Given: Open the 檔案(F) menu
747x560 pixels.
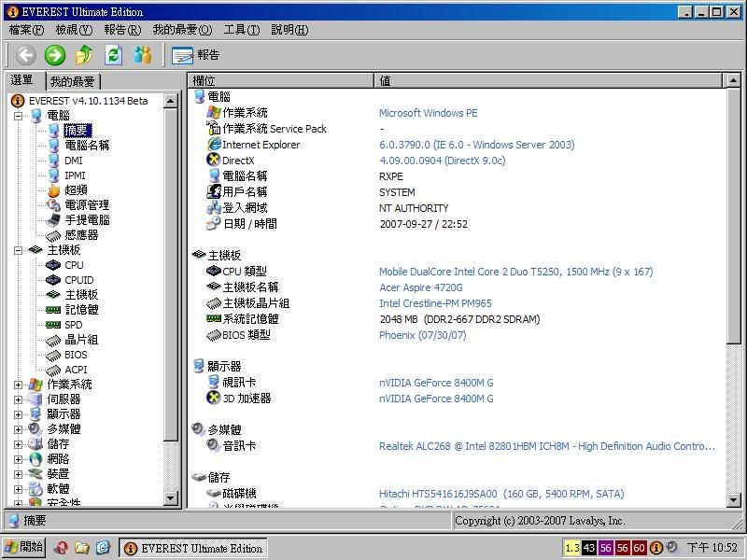Looking at the screenshot, I should [26, 30].
